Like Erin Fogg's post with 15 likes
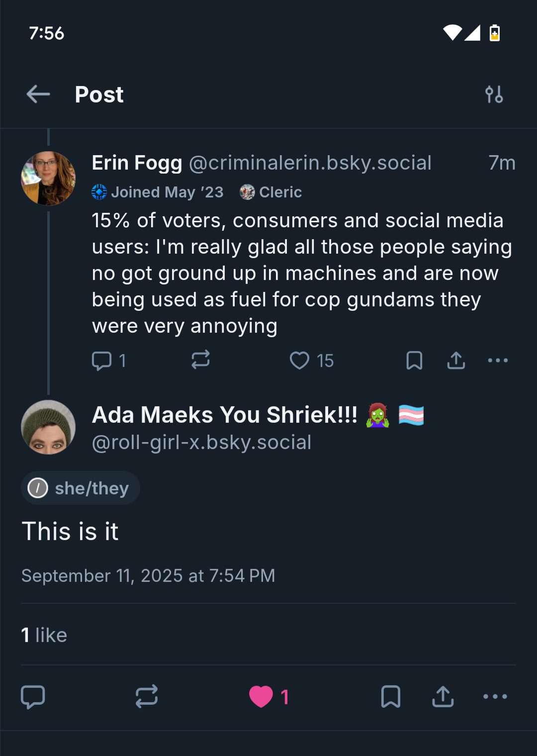Viewport: 537px width, 756px height. point(300,361)
